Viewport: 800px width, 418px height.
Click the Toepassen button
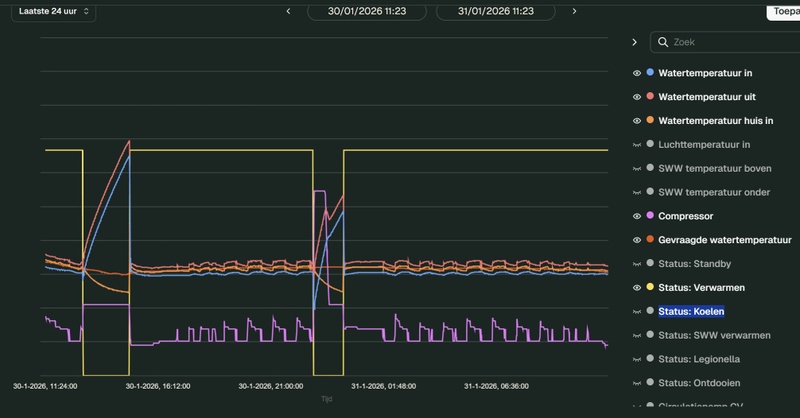784,11
